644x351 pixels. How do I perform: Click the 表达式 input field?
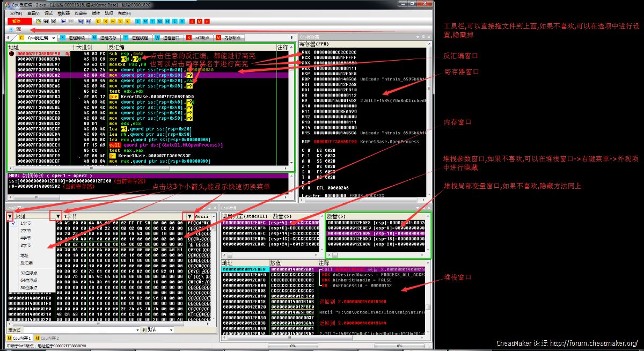pyautogui.click(x=80, y=330)
